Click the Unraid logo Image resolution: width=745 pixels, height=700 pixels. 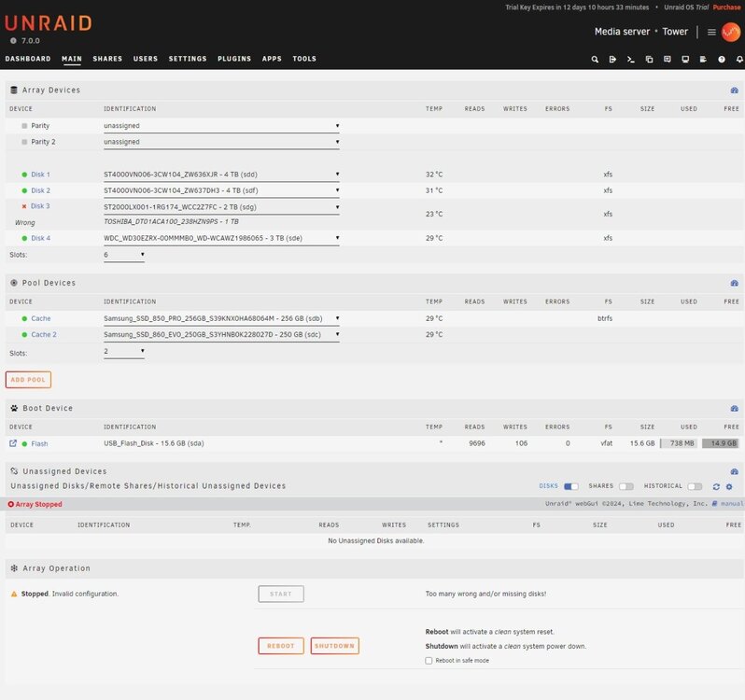(x=49, y=22)
